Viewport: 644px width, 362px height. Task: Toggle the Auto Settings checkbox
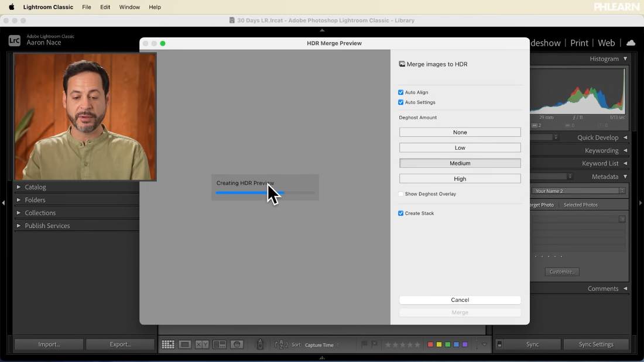pos(401,102)
